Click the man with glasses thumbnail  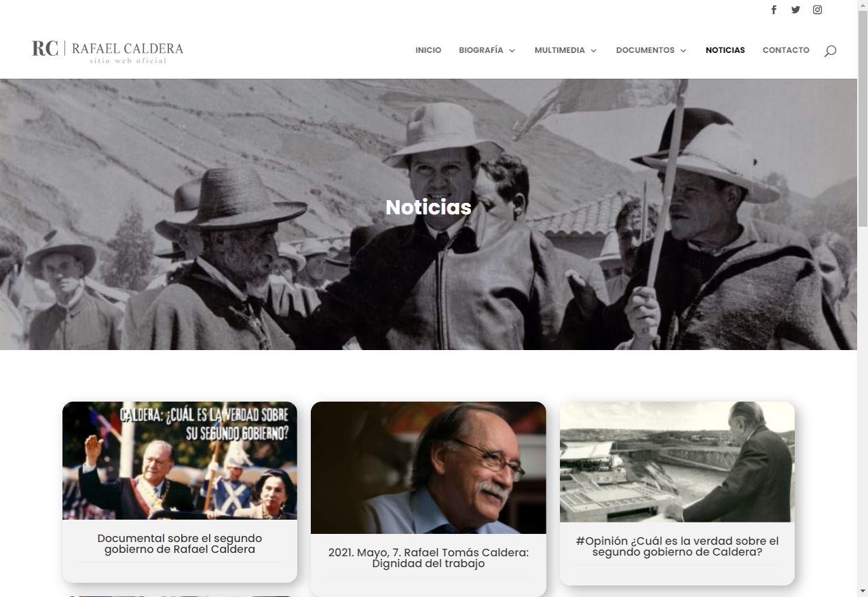tap(428, 467)
